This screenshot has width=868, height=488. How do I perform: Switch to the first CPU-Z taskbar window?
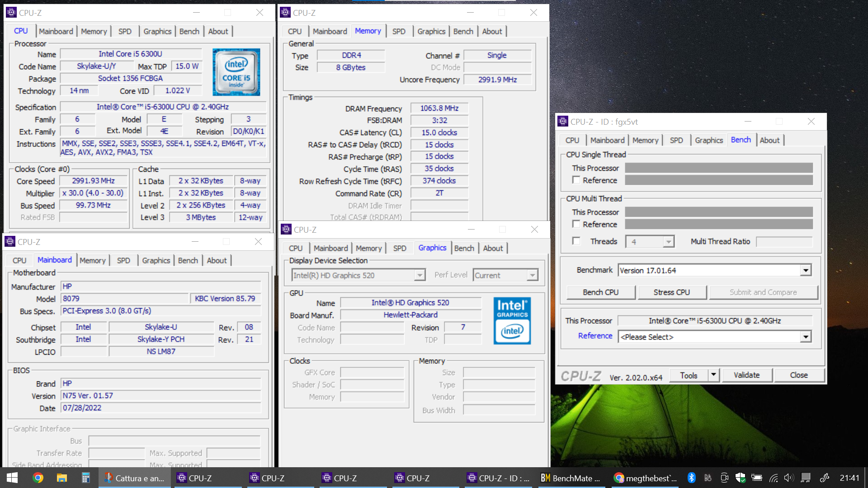(x=207, y=478)
